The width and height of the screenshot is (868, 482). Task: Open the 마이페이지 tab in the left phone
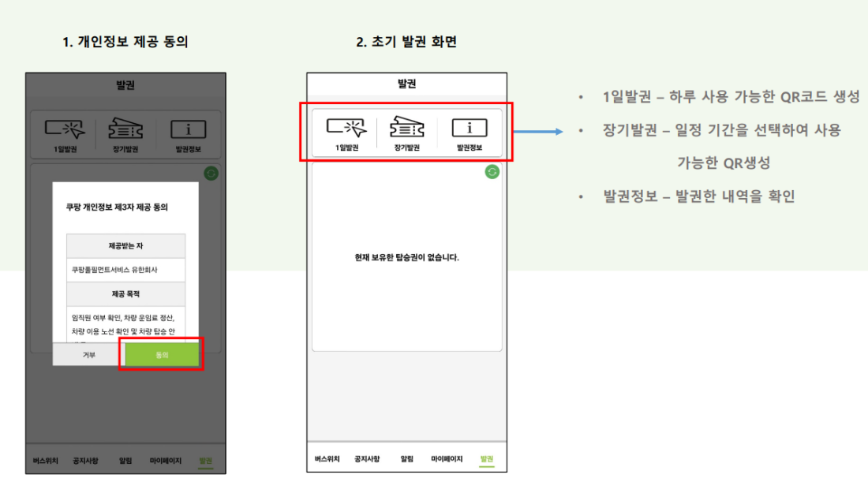point(166,461)
